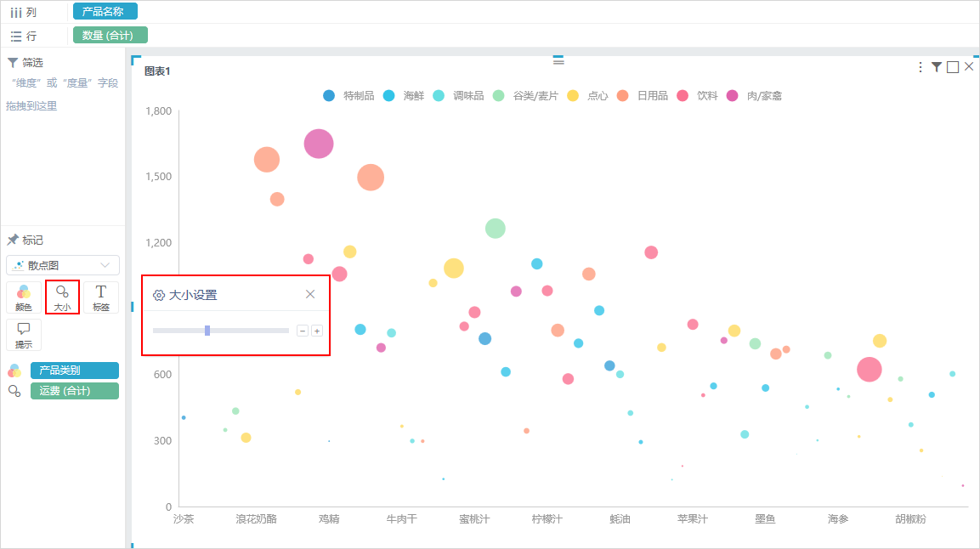Click the x-axis label 鸡精
This screenshot has height=549, width=980.
tap(329, 519)
